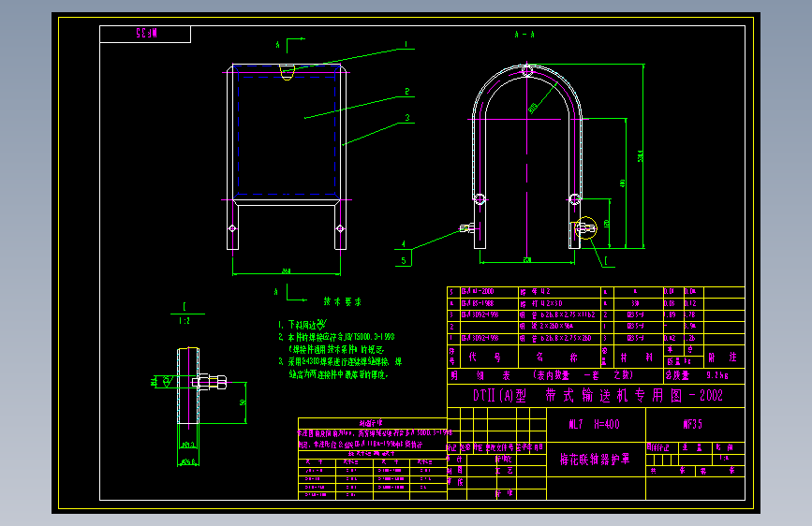Screen dimensions: 812x526
Task: Select the 材料 column header
Action: 637,357
